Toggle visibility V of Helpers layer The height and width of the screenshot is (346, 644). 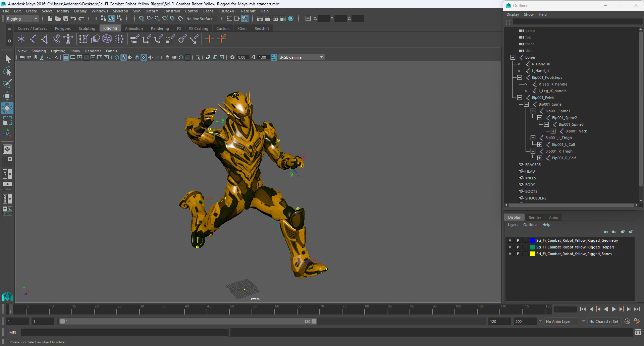tap(510, 247)
